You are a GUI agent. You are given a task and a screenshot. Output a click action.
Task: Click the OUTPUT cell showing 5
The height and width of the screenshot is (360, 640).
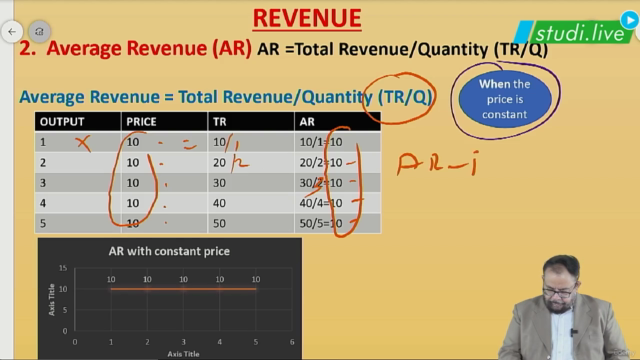tap(78, 223)
